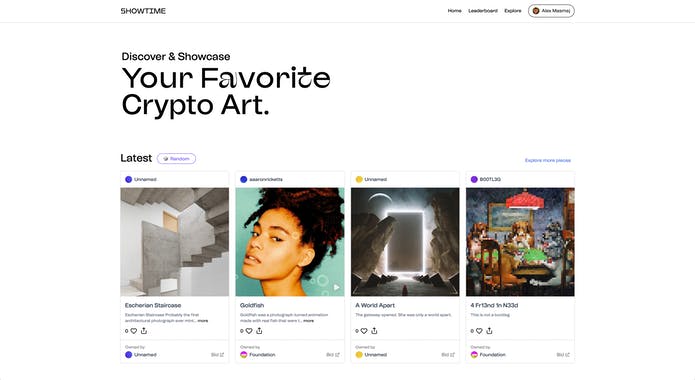Expand the Goldfish description via more
Viewport: 695px width, 380px height.
coord(308,321)
